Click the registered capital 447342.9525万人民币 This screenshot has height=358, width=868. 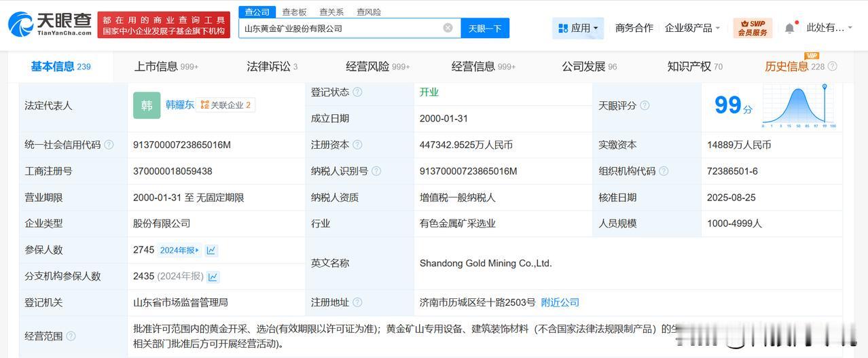point(466,145)
